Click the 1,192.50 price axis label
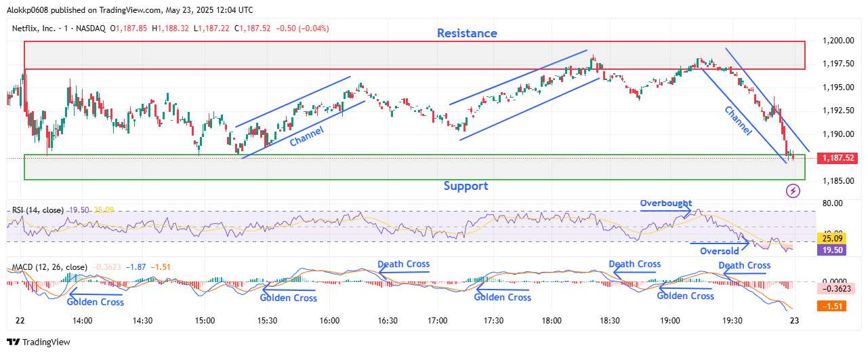The width and height of the screenshot is (868, 354). [838, 111]
